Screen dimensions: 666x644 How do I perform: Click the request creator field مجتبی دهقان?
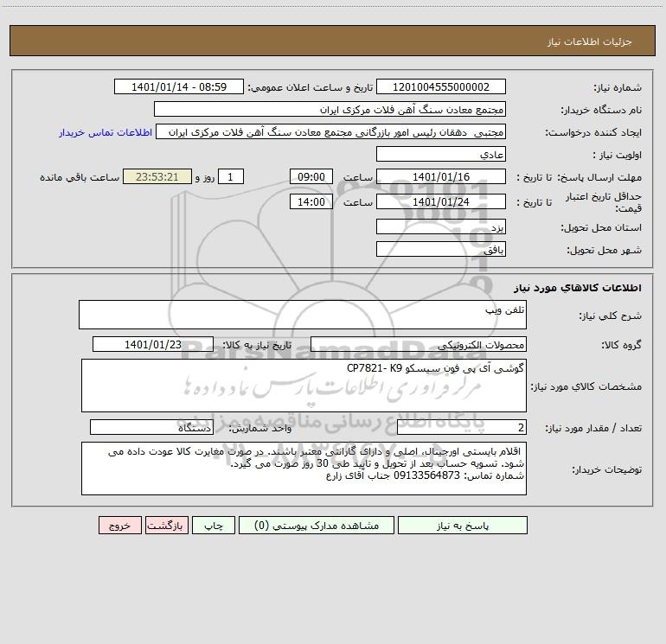coord(331,132)
